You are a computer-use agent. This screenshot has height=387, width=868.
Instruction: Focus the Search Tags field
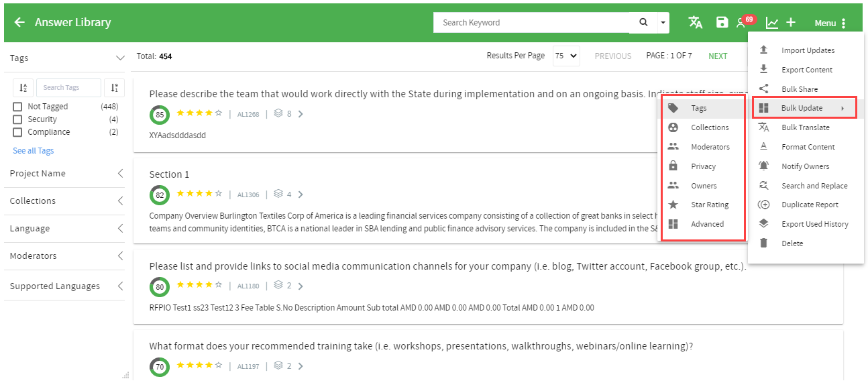(68, 87)
